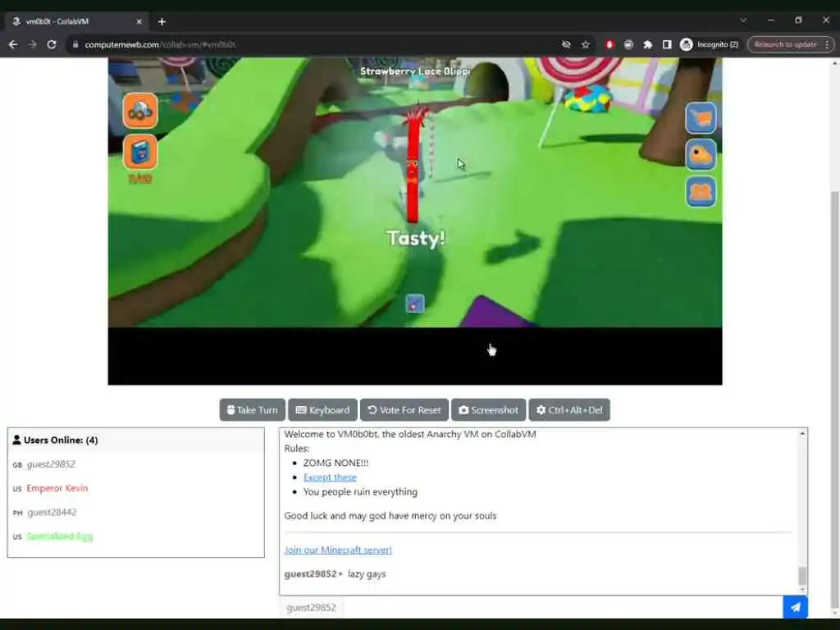This screenshot has height=630, width=840.
Task: Expand the tab search chevron
Action: (743, 21)
